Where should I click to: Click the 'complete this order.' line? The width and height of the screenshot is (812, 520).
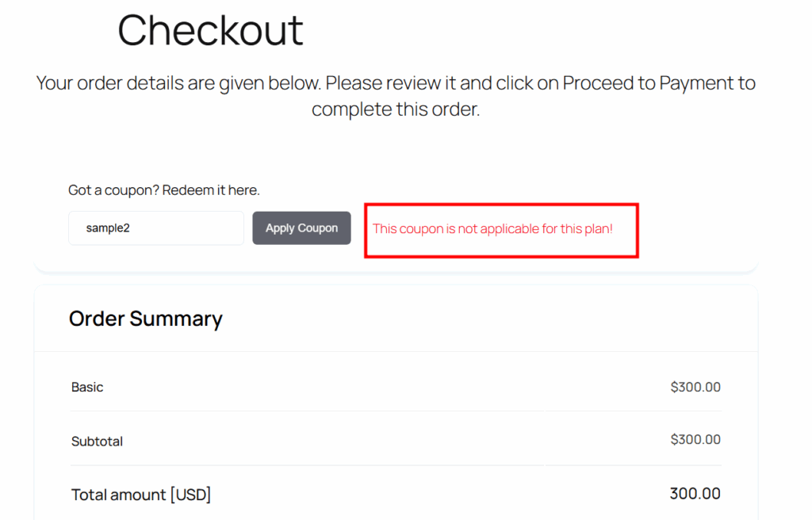pyautogui.click(x=396, y=109)
